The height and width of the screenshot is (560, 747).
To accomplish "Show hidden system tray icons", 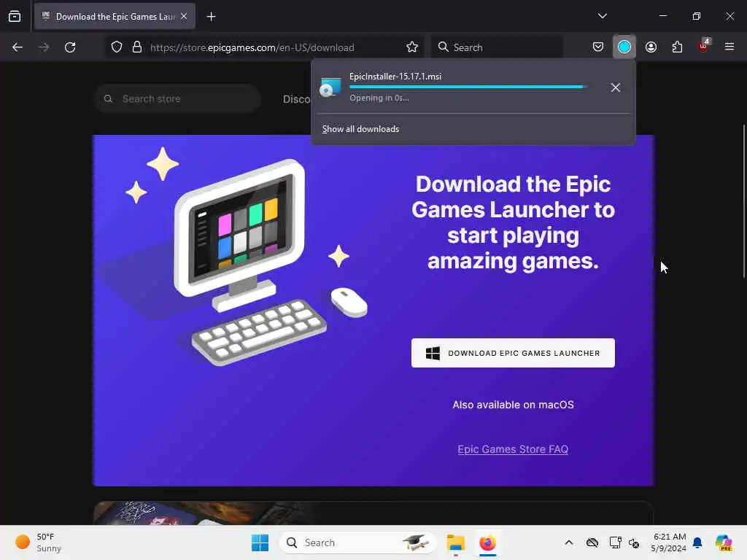I will pos(569,542).
